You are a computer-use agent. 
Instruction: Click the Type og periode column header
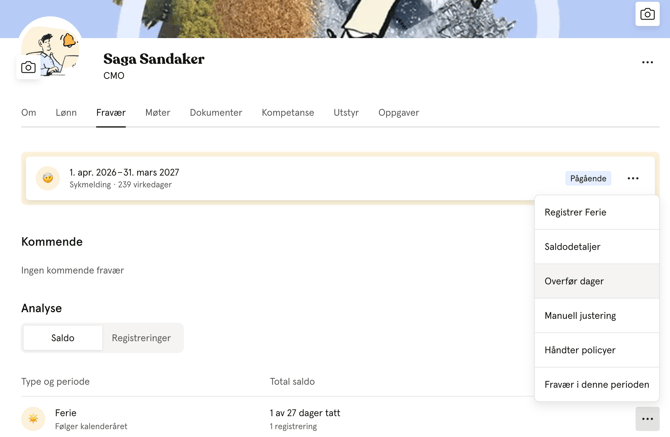(x=56, y=381)
